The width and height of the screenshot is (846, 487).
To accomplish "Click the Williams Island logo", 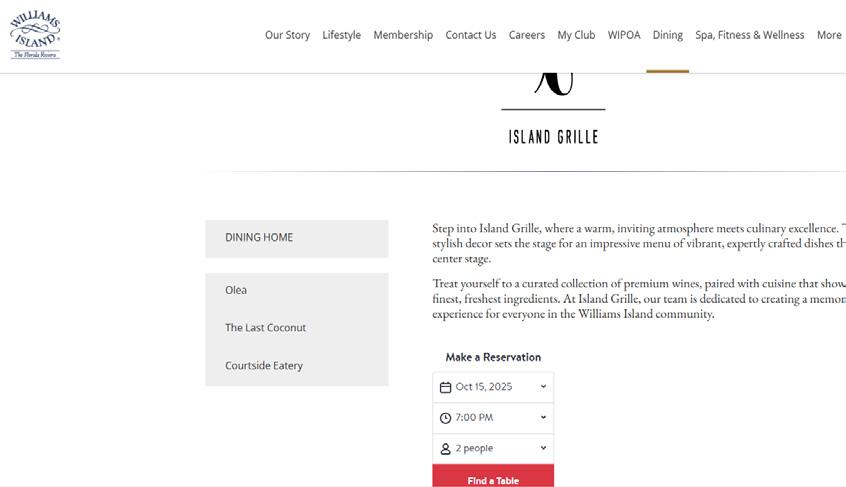I will (x=35, y=35).
